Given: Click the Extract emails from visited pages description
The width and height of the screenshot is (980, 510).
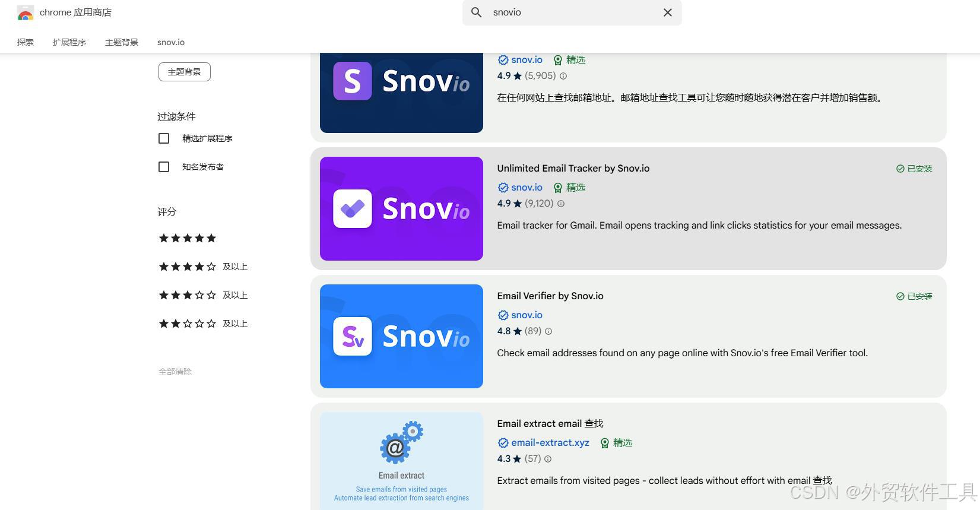Looking at the screenshot, I should click(664, 481).
